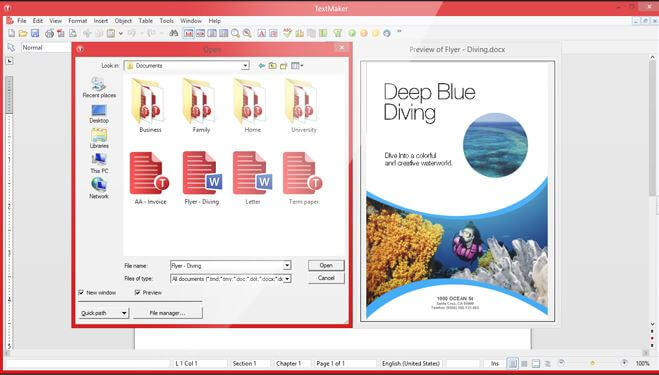Click the Cancel button

(326, 278)
